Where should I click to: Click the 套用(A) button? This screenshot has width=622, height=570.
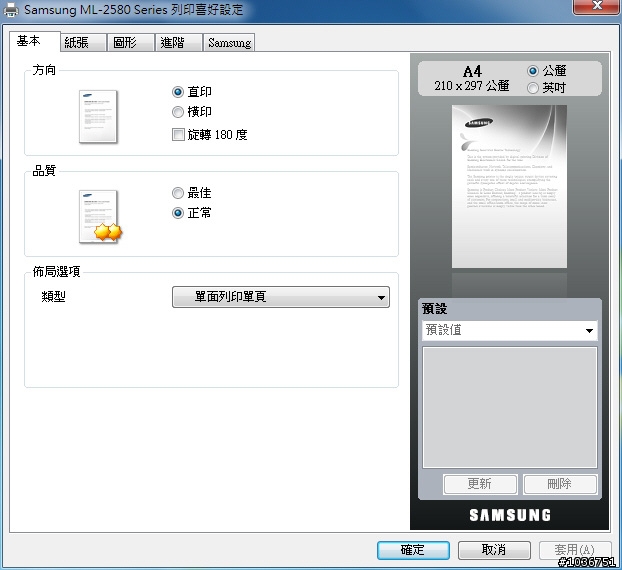click(575, 550)
